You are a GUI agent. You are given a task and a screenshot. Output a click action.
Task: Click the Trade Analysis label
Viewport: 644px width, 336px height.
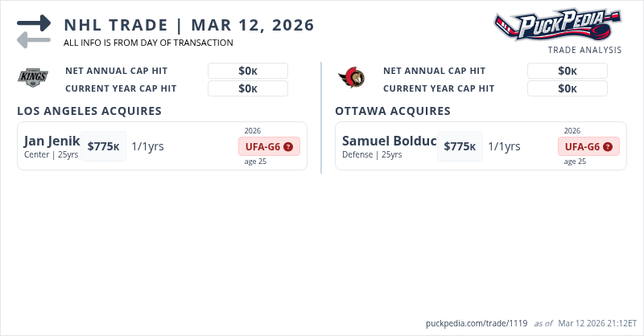coord(584,50)
